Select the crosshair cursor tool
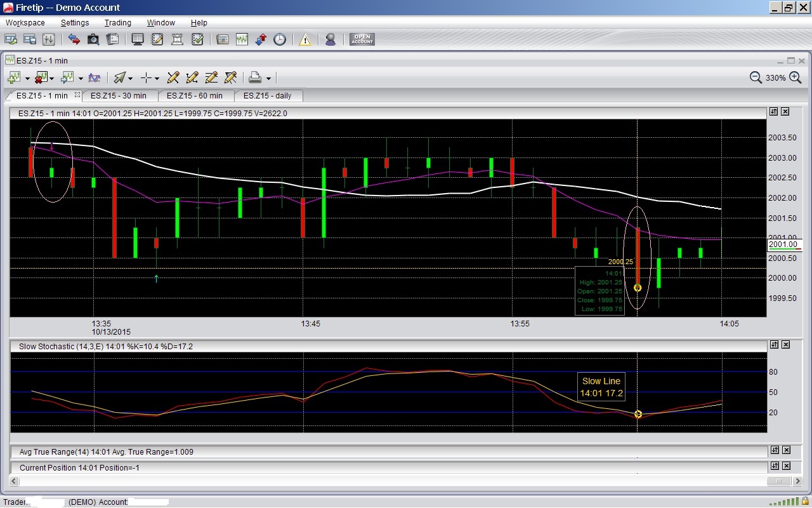Screen dimensions: 812x508 tap(146, 77)
